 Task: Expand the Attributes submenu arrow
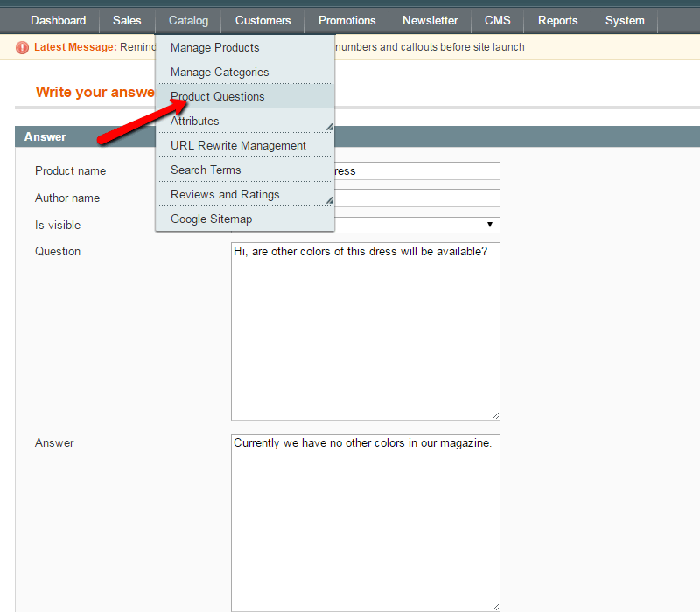(x=329, y=127)
